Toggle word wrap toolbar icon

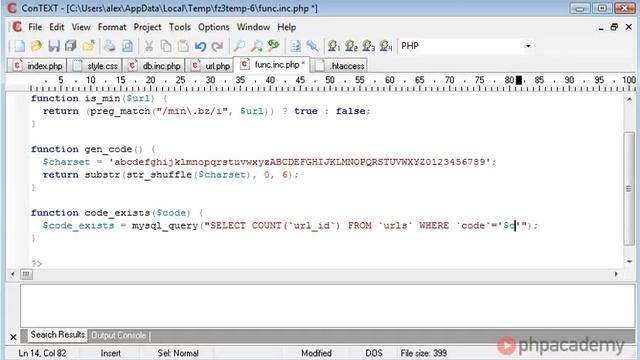[x=295, y=46]
